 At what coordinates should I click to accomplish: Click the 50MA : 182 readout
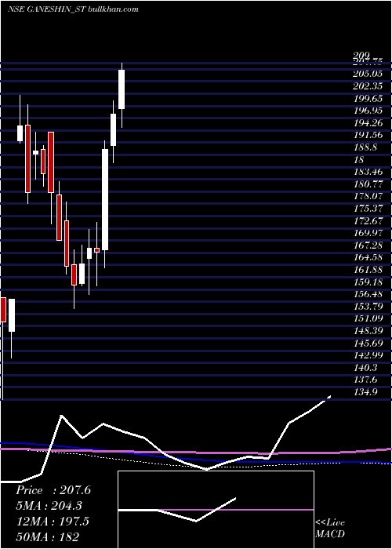pos(47,536)
